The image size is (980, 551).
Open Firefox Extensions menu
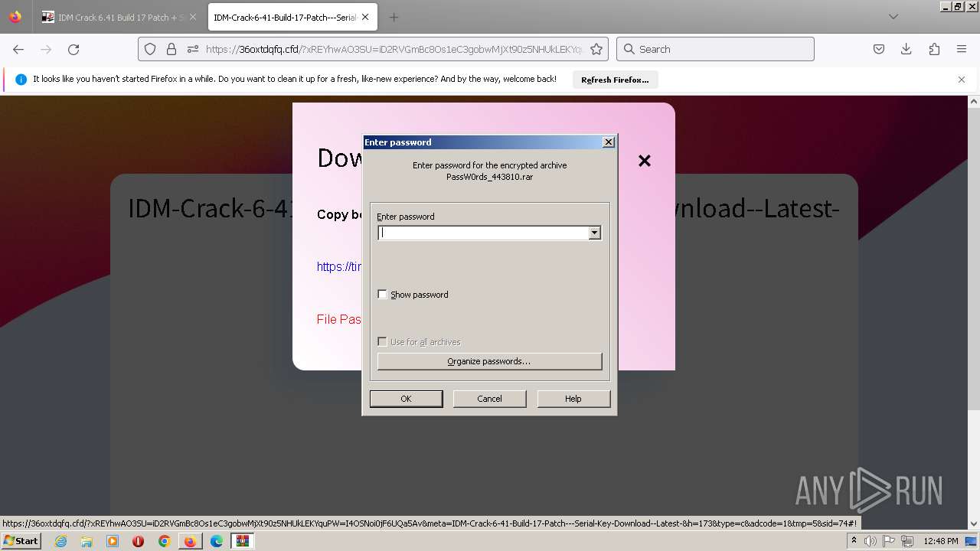coord(934,49)
